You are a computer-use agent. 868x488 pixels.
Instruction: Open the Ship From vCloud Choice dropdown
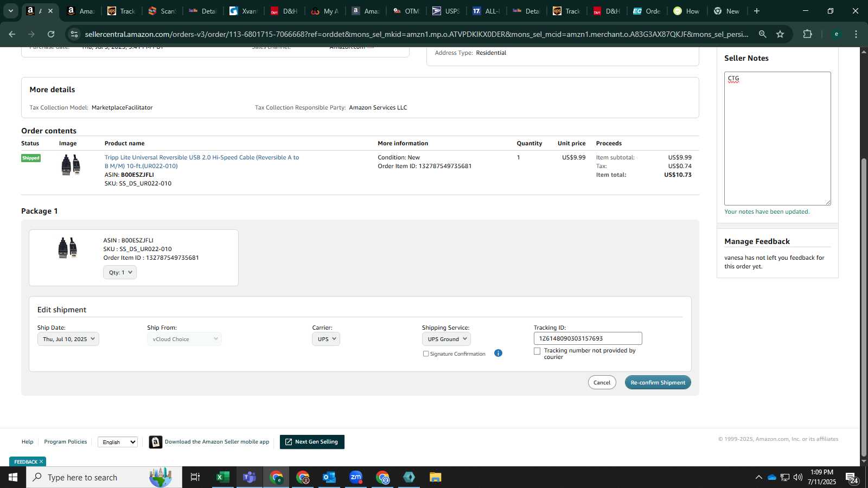[x=184, y=339]
